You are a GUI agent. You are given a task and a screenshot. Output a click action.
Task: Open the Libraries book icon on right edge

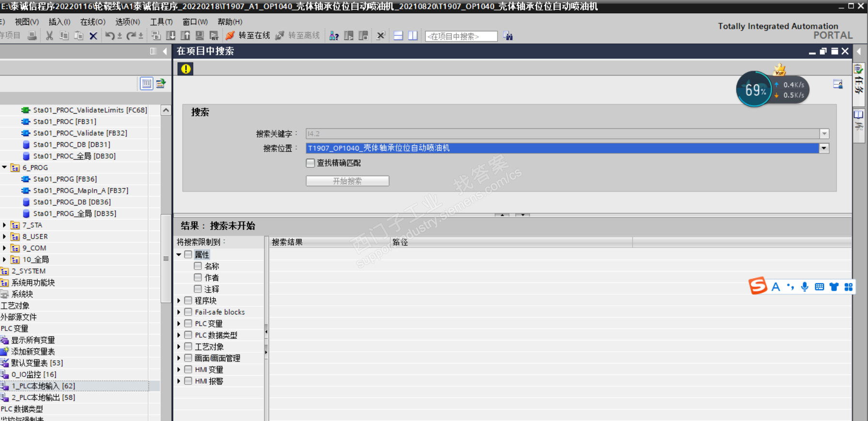[x=859, y=115]
